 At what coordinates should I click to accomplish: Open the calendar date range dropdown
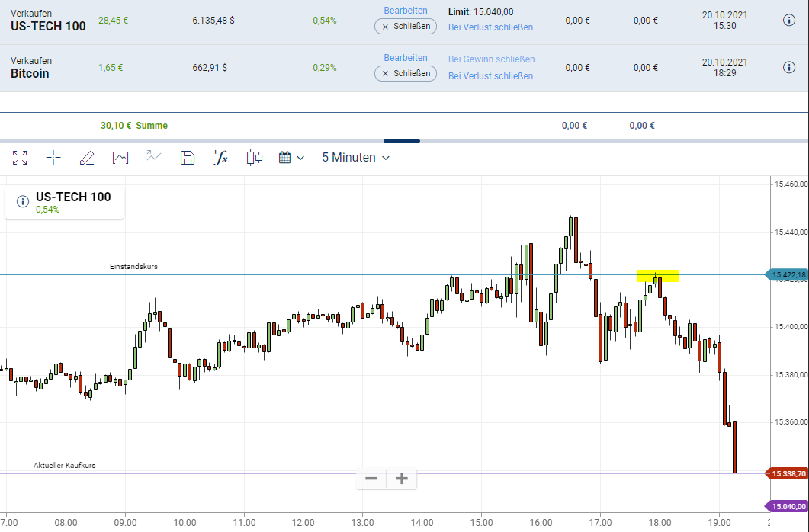coord(291,158)
